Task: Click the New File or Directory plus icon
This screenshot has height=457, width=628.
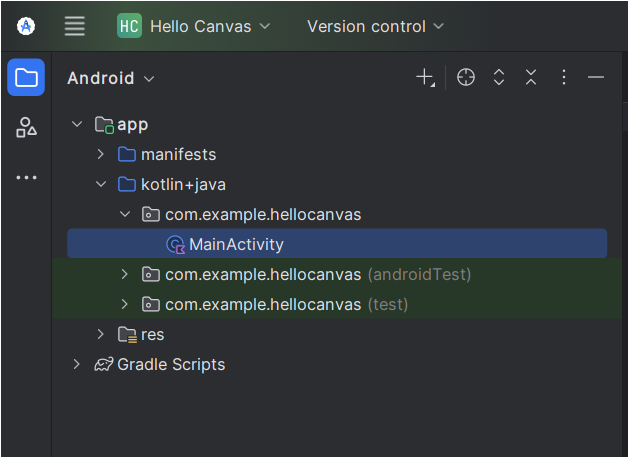Action: click(425, 77)
